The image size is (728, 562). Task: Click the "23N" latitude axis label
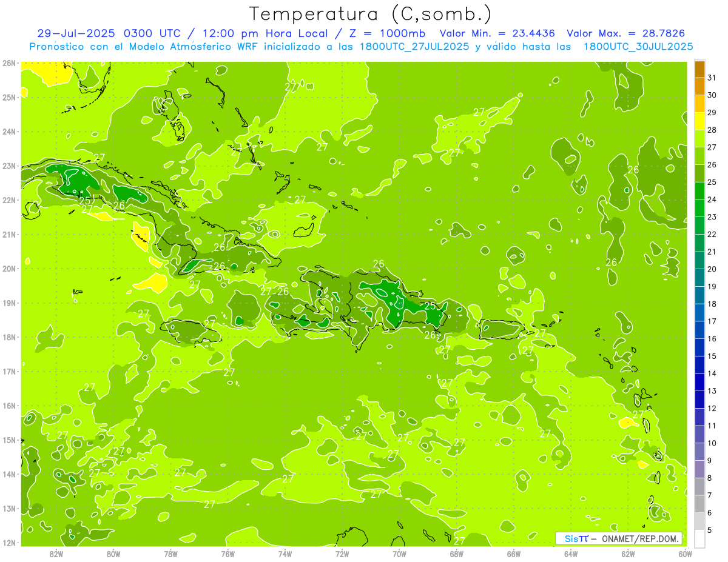pyautogui.click(x=8, y=166)
